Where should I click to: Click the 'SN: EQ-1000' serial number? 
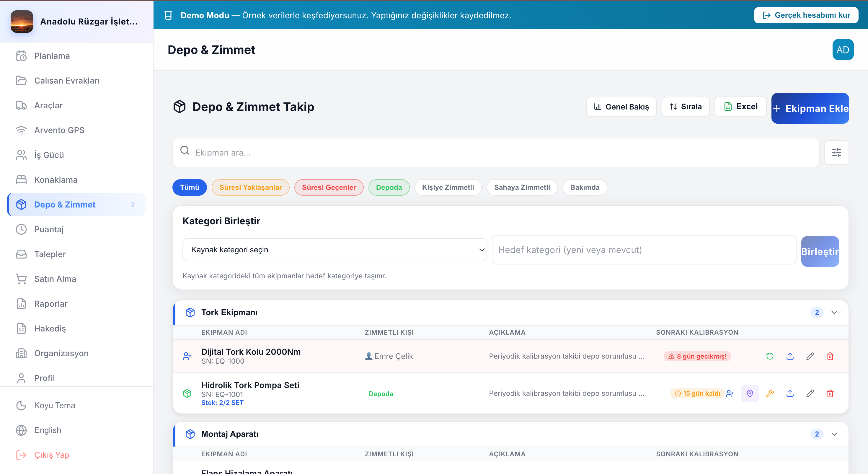(223, 361)
